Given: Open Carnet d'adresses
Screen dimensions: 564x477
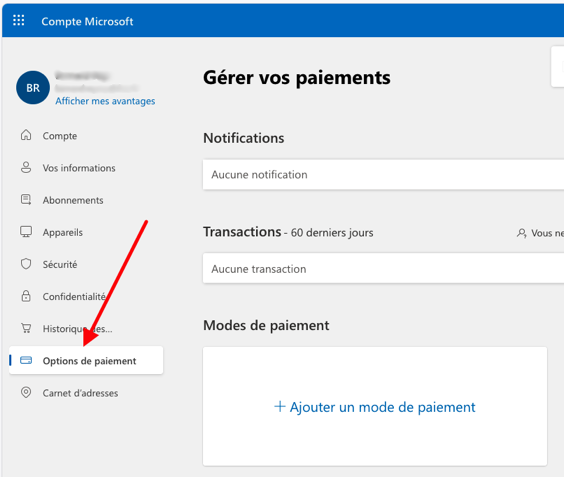Looking at the screenshot, I should (x=80, y=393).
